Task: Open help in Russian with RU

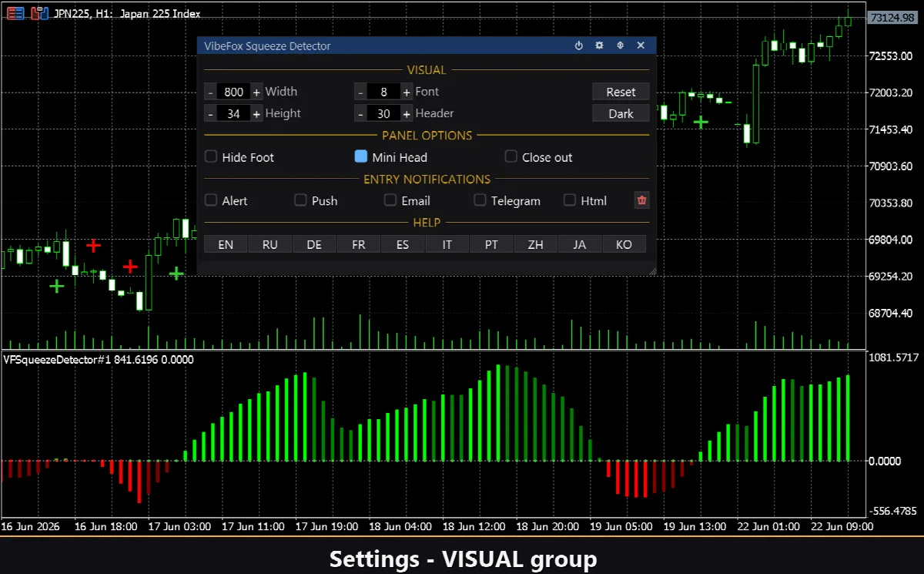Action: (270, 244)
